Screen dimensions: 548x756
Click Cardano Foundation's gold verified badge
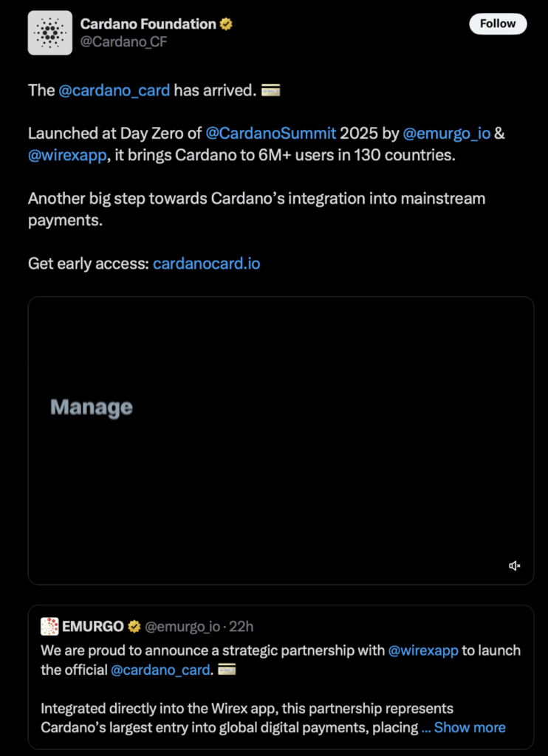(227, 24)
